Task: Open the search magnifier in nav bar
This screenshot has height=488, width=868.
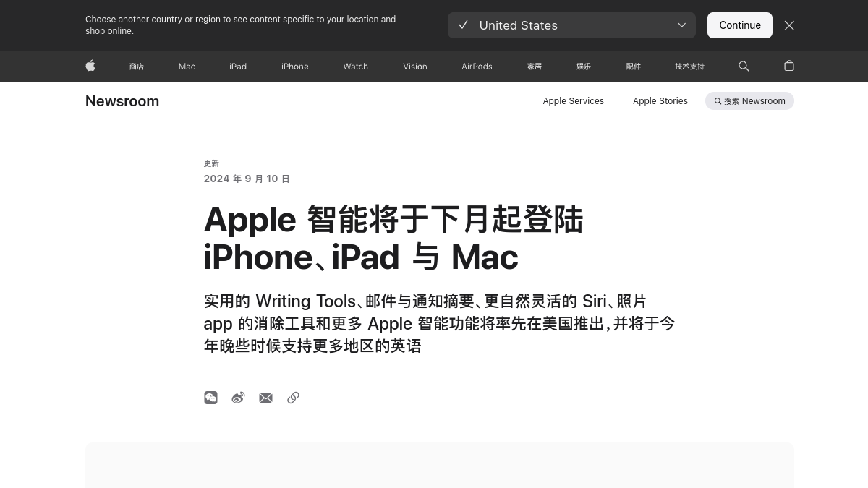Action: point(744,66)
